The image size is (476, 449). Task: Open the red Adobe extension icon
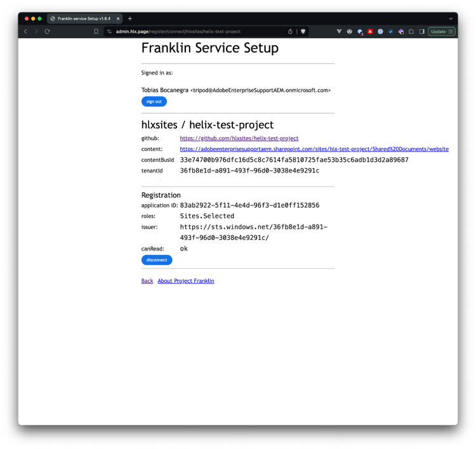(x=370, y=31)
